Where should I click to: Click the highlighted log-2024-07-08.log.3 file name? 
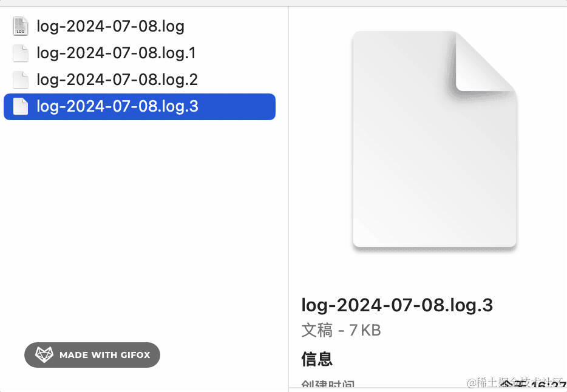tap(117, 107)
